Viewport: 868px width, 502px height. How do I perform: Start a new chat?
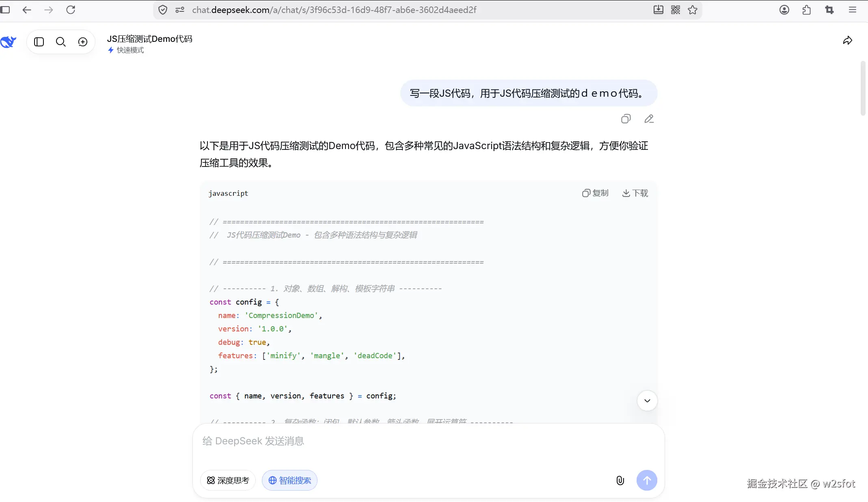click(x=83, y=42)
